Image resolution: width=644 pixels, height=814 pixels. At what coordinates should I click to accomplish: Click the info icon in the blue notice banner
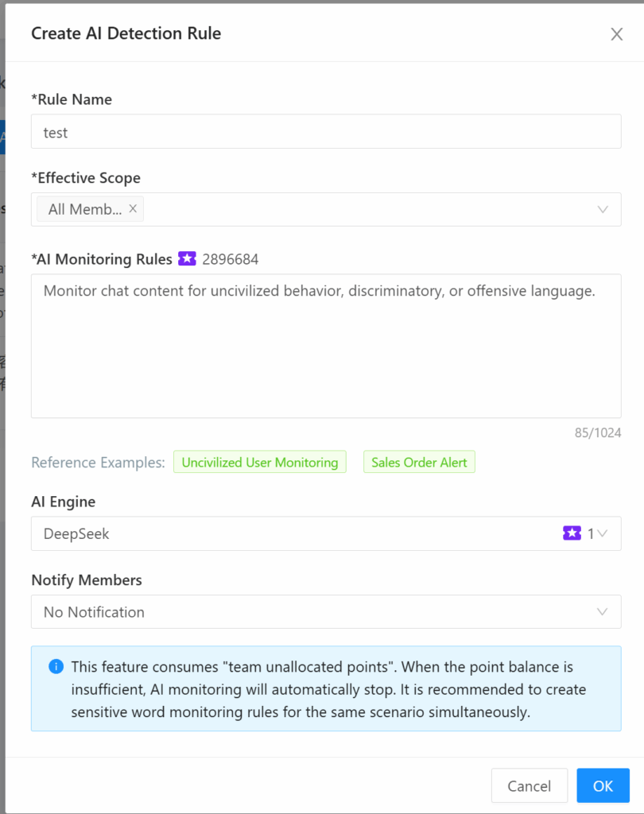(56, 667)
